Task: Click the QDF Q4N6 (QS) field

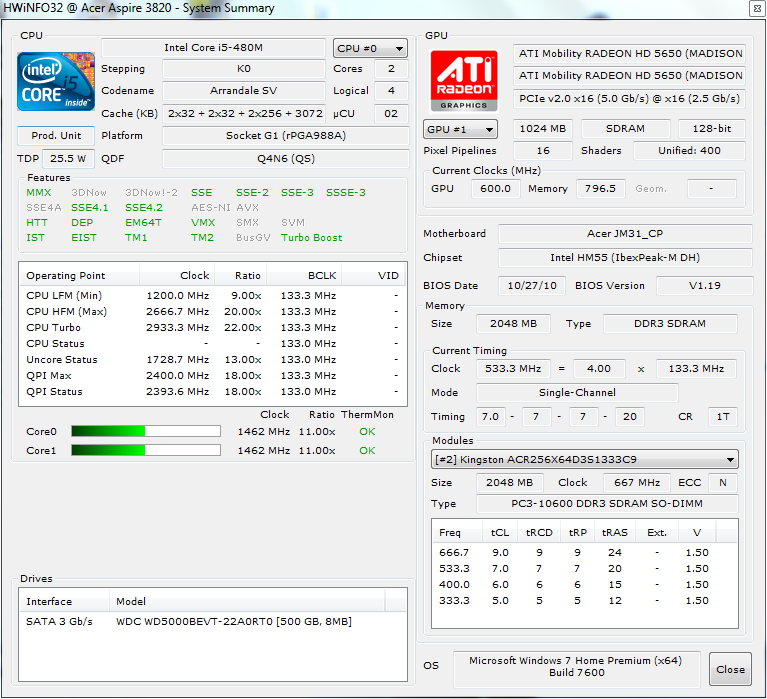Action: 286,158
